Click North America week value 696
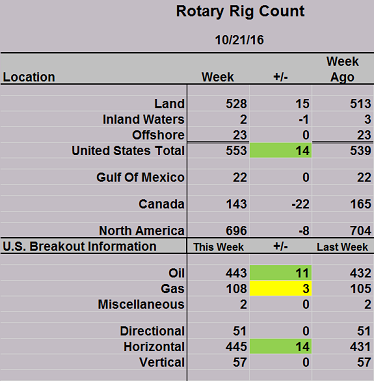Screen dimensions: 374x381 pyautogui.click(x=236, y=231)
